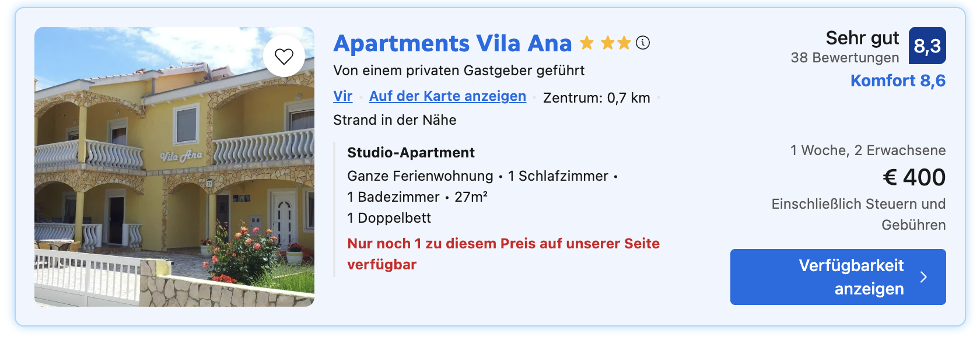980x337 pixels.
Task: Click the chevron arrow in Verfügbarkeit anzeigen
Action: point(923,277)
